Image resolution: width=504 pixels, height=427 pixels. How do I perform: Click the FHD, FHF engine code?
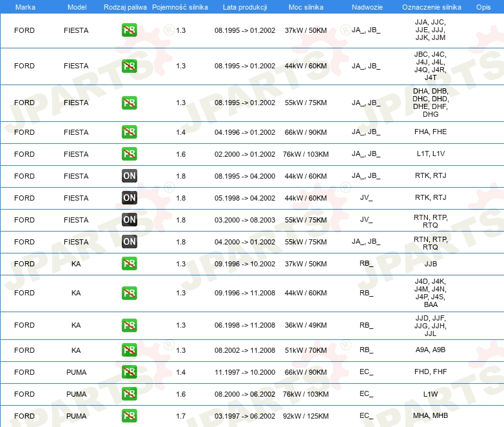coord(431,372)
